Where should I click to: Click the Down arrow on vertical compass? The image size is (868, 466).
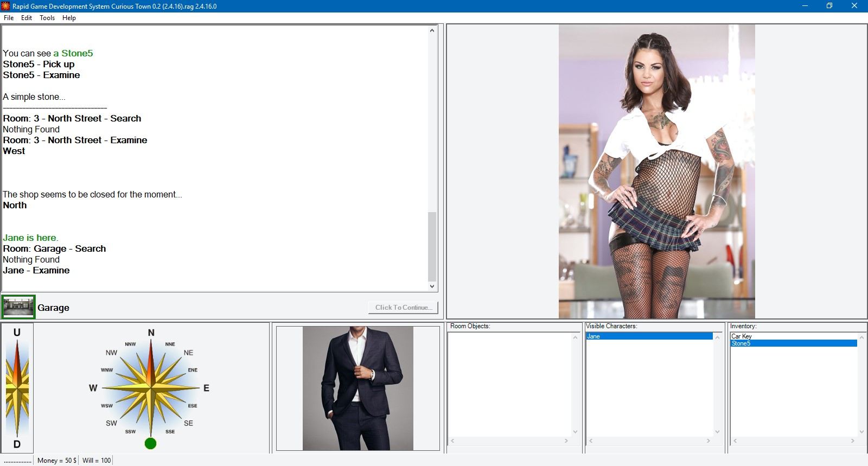tap(17, 444)
